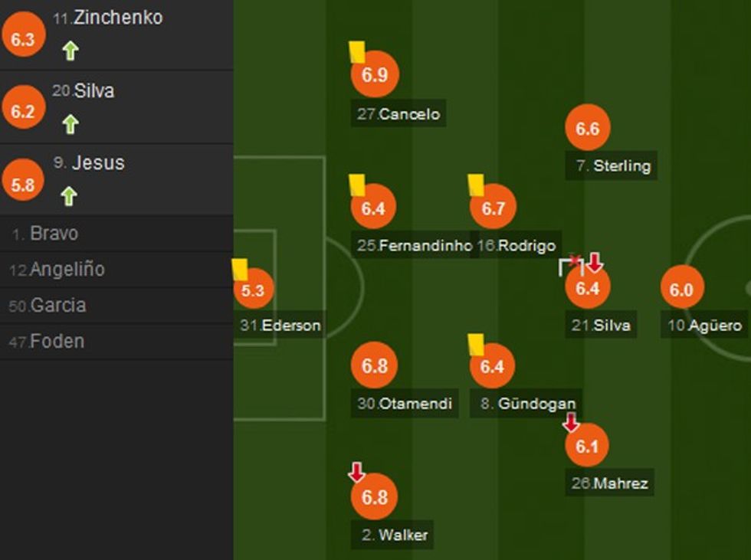Open the 27.Cancelo player name label

point(398,115)
